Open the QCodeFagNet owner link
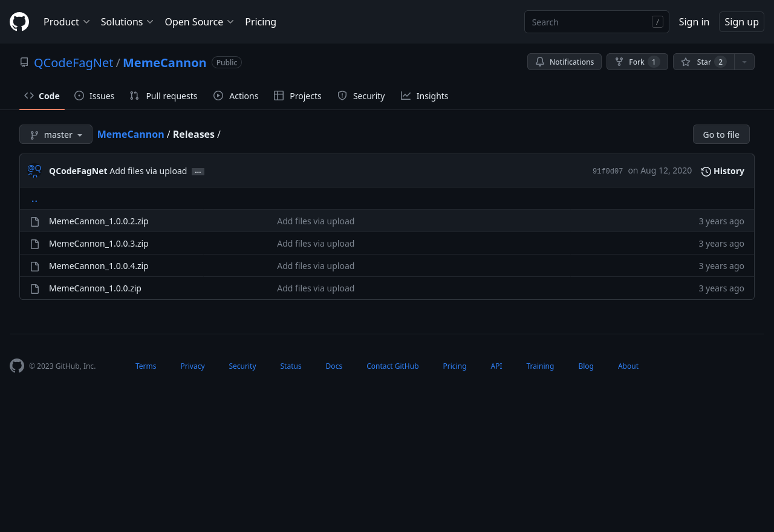The height and width of the screenshot is (532, 774). coord(73,62)
